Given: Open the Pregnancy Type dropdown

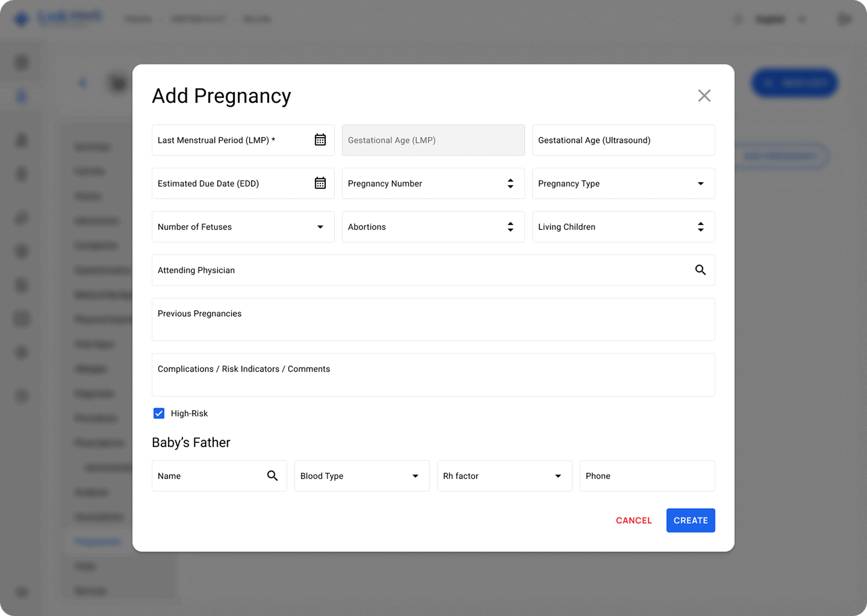Looking at the screenshot, I should 701,183.
